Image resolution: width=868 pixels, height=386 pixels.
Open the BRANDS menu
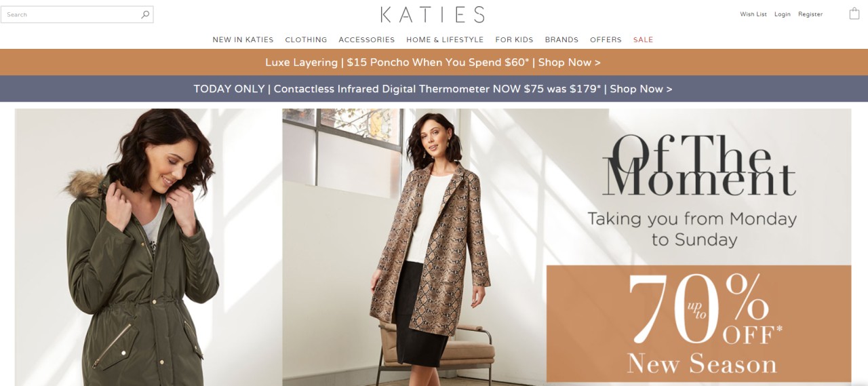(561, 40)
